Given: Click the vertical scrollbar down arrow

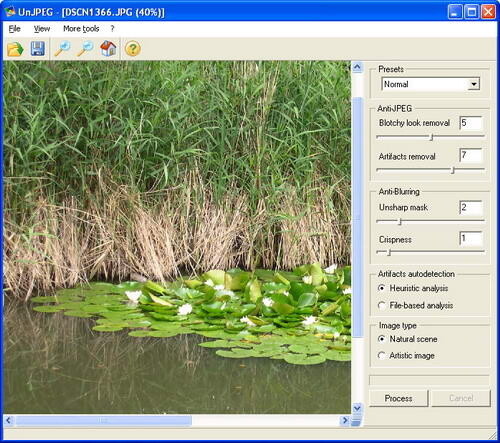Looking at the screenshot, I should point(357,408).
